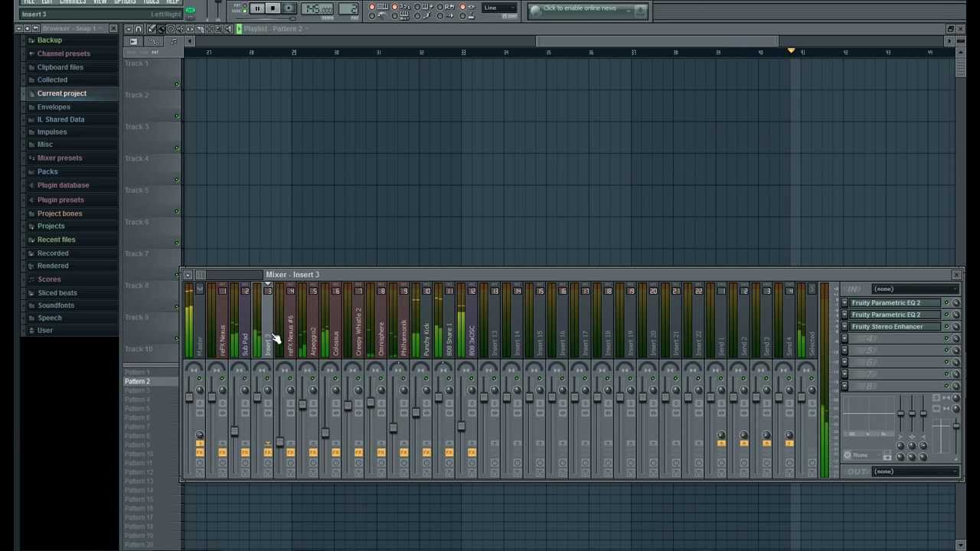Click the Master track volume fader
The width and height of the screenshot is (980, 551).
click(x=189, y=397)
